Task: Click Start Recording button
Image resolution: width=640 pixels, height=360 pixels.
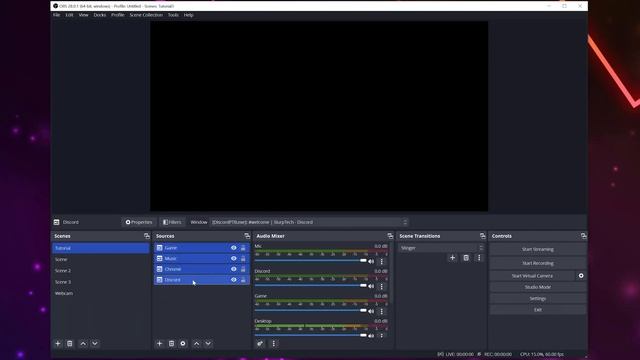Action: click(x=538, y=263)
